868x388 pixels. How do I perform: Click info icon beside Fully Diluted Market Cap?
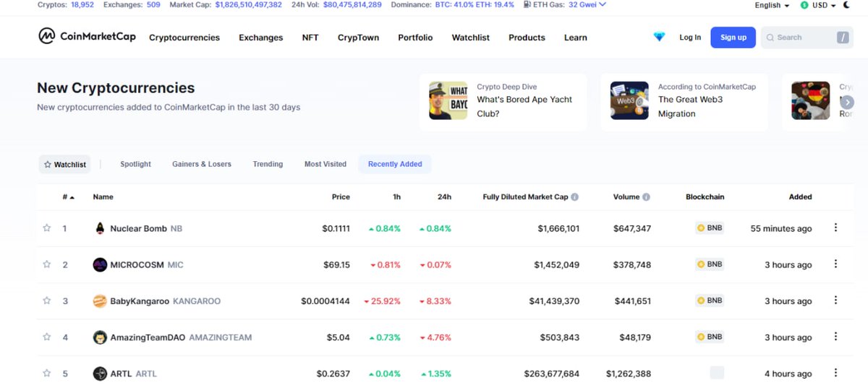[x=574, y=197]
